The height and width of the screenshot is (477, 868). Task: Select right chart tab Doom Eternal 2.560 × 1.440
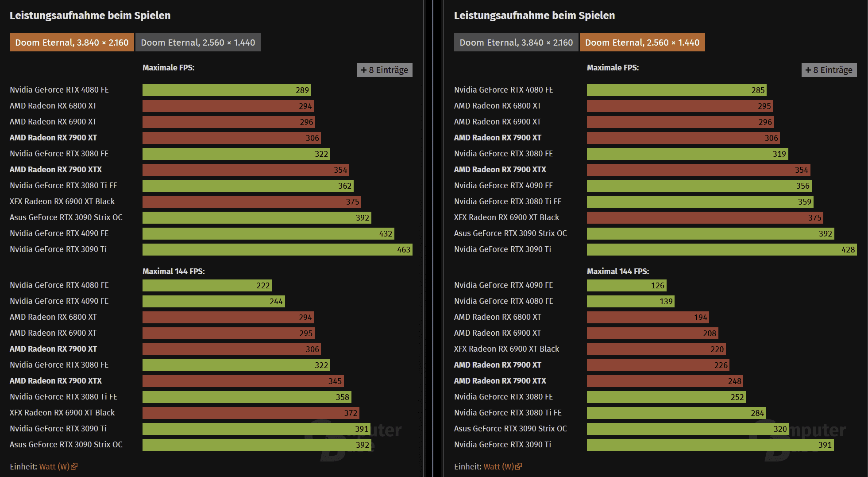(642, 43)
